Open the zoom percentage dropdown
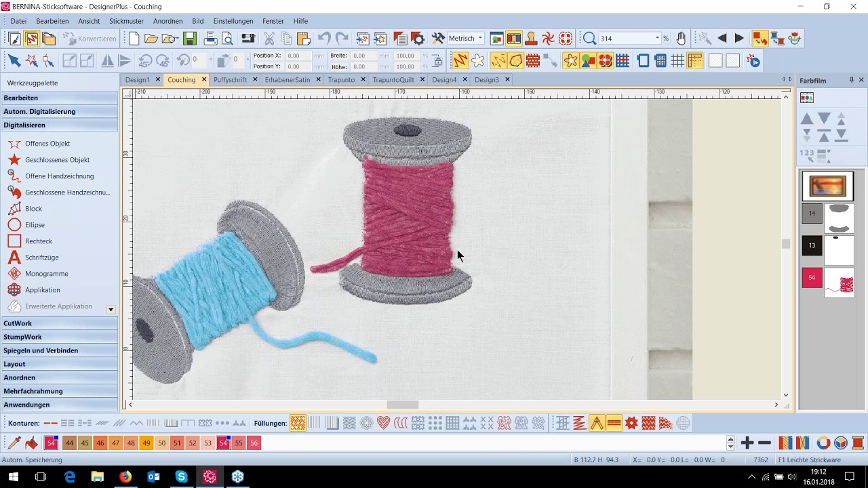Image resolution: width=868 pixels, height=488 pixels. (x=656, y=39)
